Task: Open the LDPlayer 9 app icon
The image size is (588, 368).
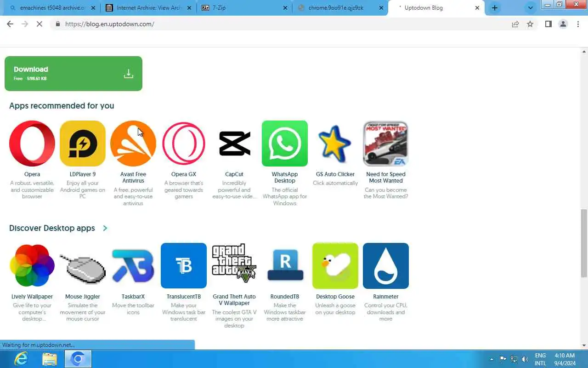Action: tap(83, 144)
